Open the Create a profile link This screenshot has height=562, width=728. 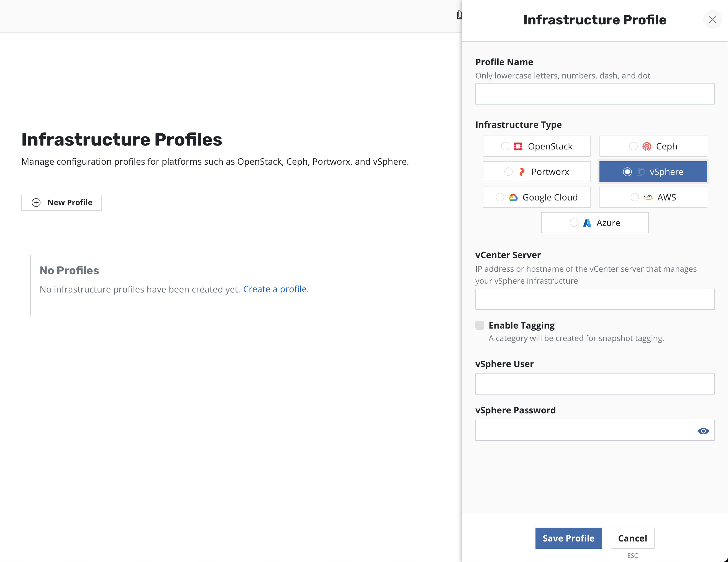coord(276,289)
